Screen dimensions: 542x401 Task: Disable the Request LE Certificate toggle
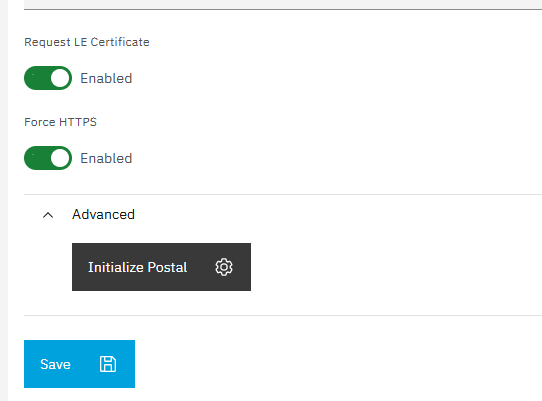tap(48, 78)
